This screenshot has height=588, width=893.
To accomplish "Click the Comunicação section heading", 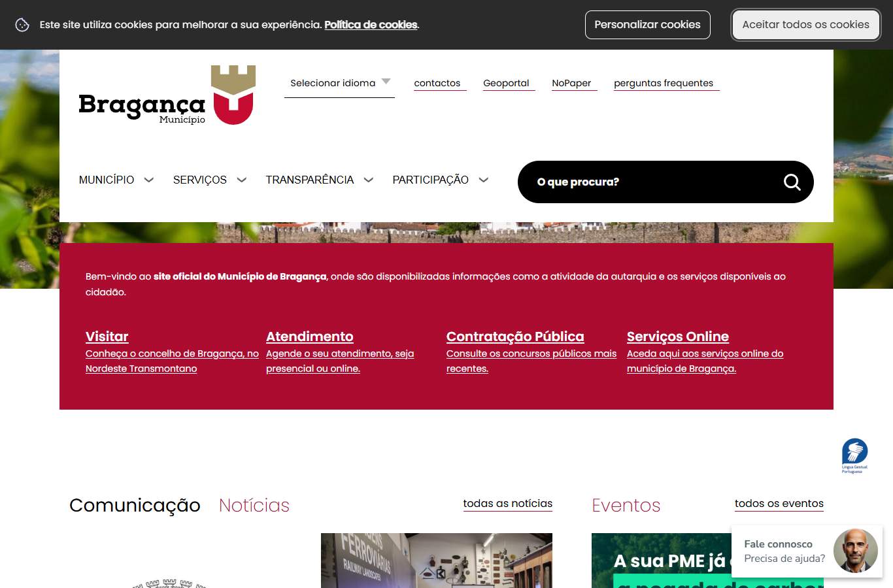I will (x=135, y=505).
